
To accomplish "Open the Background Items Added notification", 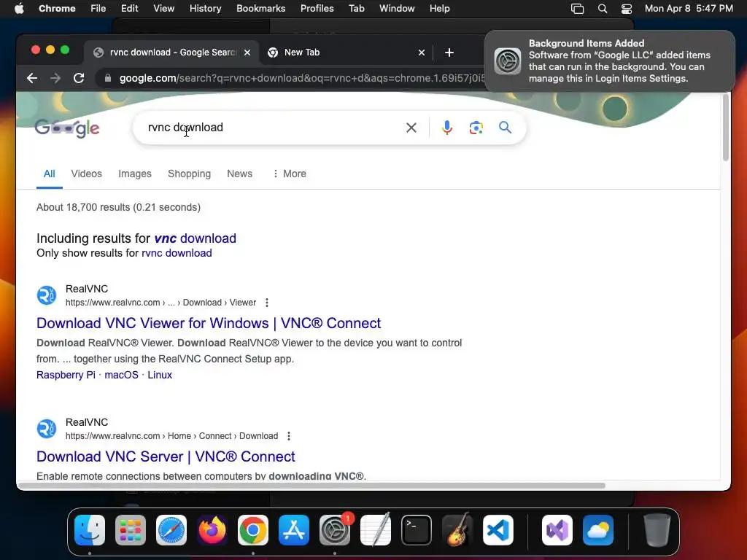I will (609, 61).
